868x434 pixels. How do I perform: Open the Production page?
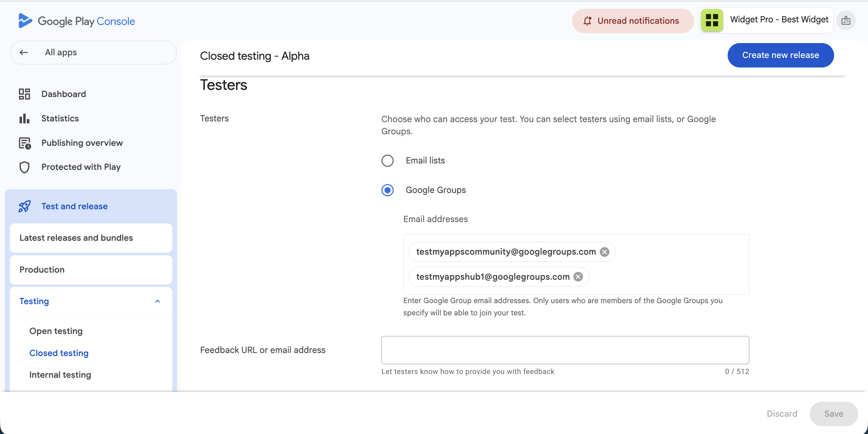91,270
